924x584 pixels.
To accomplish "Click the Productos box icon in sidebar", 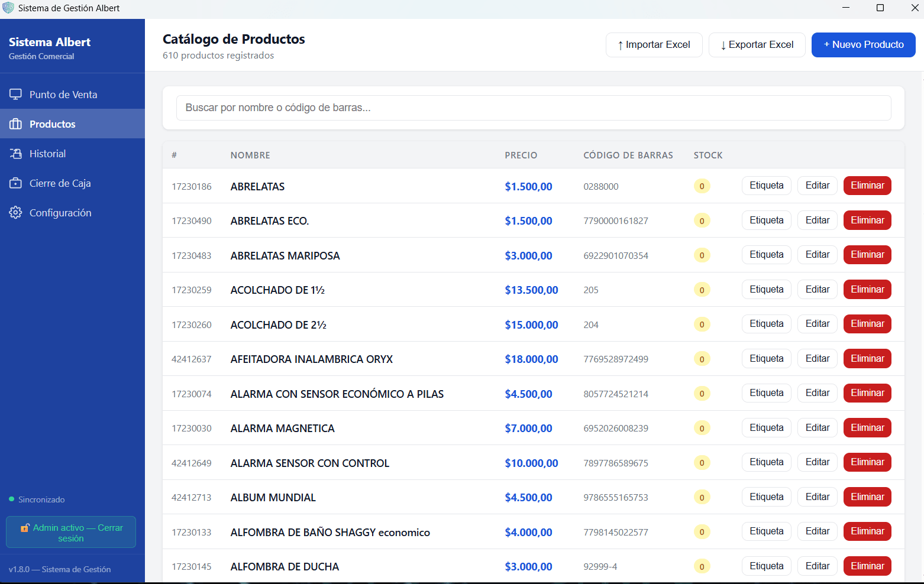I will pyautogui.click(x=15, y=124).
